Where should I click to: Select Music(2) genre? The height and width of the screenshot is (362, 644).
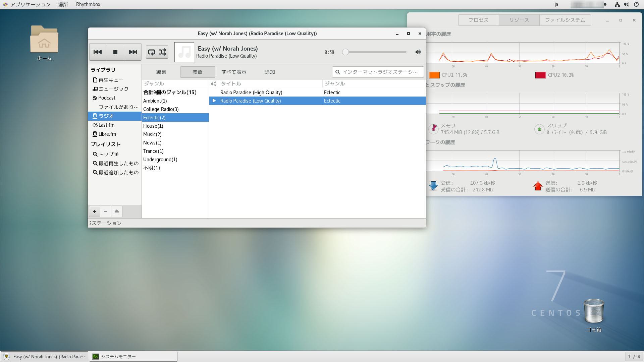click(x=175, y=134)
